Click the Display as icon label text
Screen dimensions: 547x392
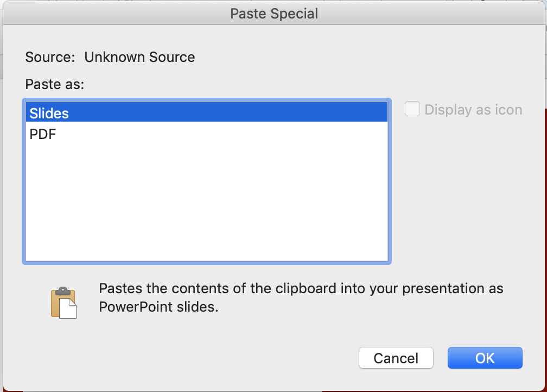(x=473, y=110)
